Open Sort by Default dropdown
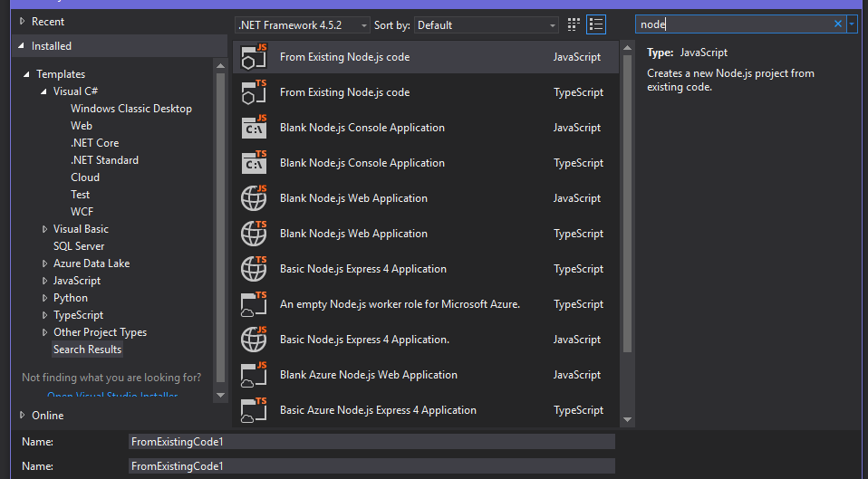Viewport: 868px width, 479px height. point(486,24)
